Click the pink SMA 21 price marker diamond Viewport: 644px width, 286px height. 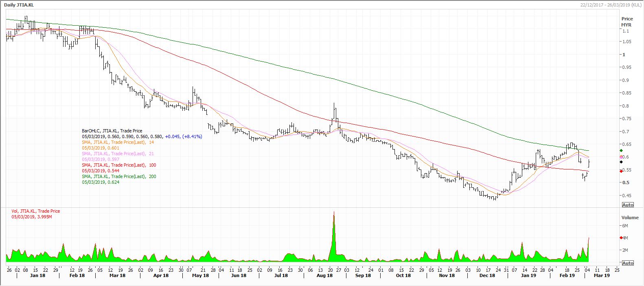point(621,157)
